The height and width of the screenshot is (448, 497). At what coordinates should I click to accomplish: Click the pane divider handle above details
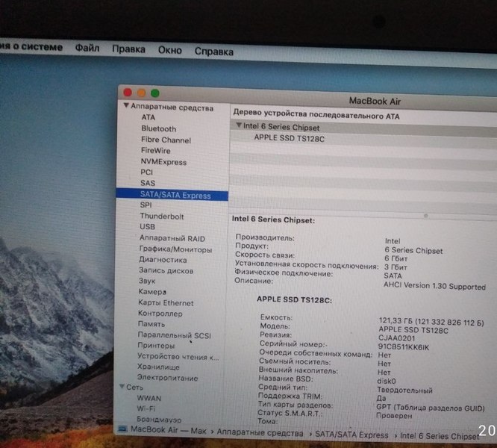(x=426, y=215)
